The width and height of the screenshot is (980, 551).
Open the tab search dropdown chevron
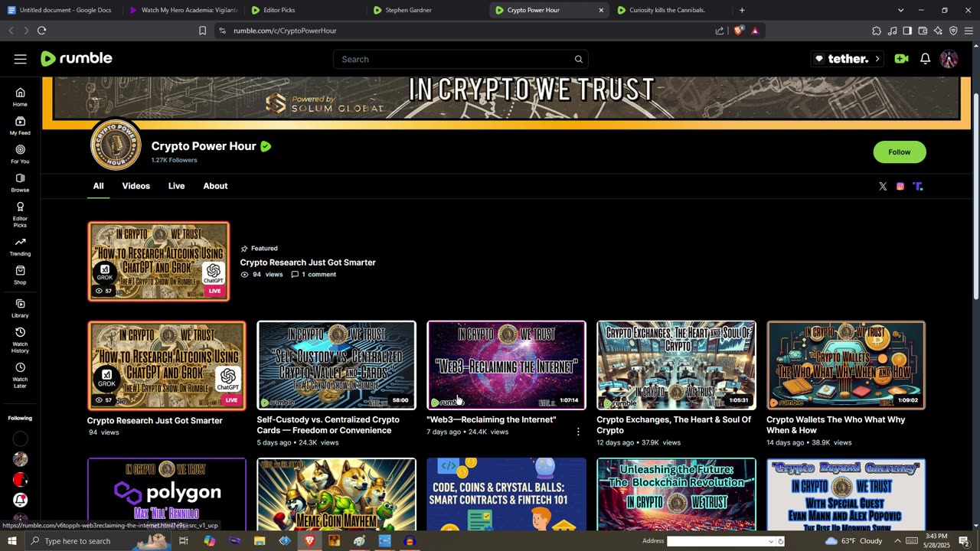coord(900,10)
